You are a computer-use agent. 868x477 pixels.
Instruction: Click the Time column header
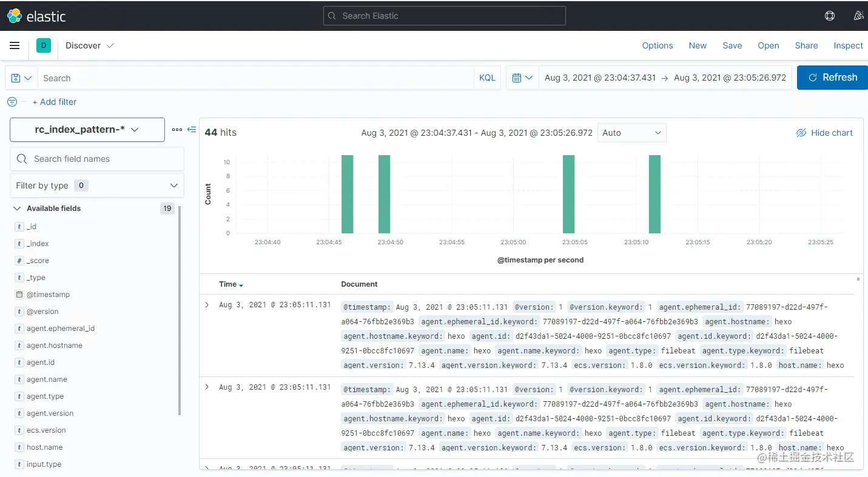(228, 284)
